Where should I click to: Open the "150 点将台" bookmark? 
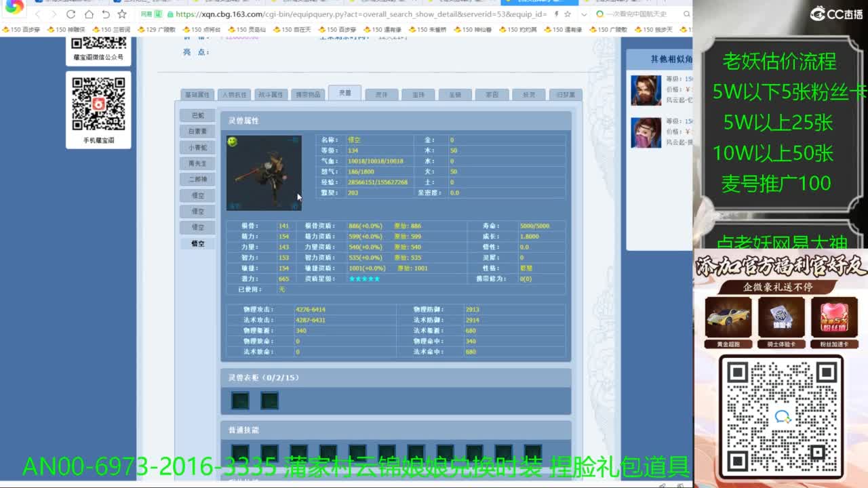[201, 30]
